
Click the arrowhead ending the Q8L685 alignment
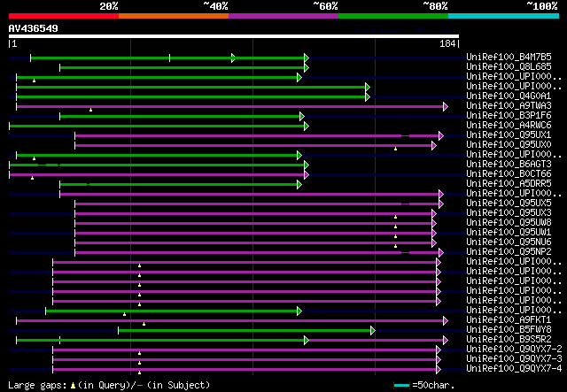307,67
